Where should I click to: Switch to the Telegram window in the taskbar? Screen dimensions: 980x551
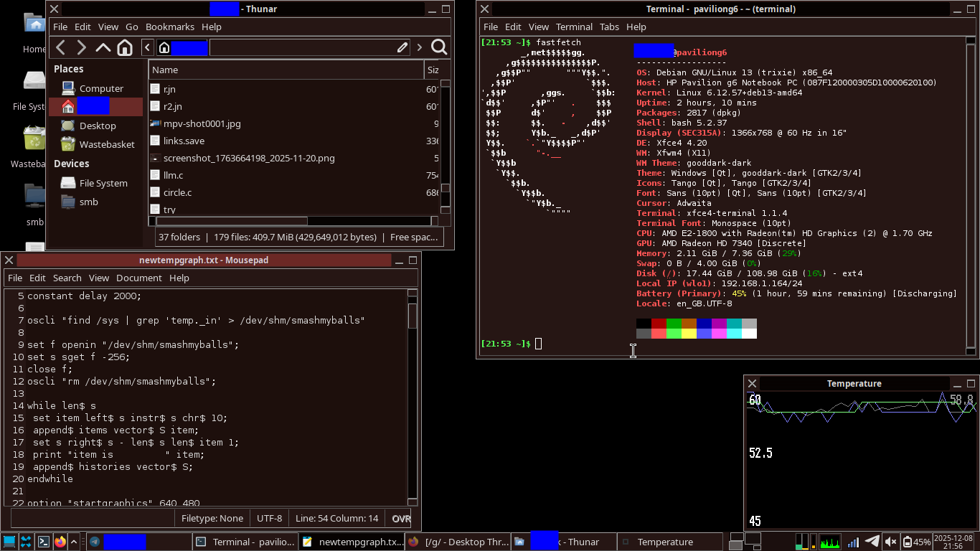click(x=138, y=542)
